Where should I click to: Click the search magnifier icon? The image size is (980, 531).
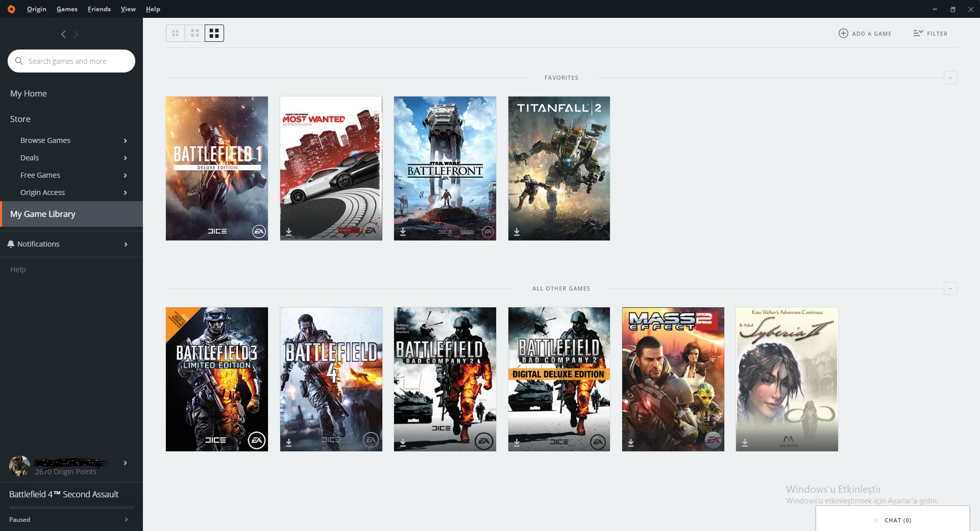click(19, 61)
